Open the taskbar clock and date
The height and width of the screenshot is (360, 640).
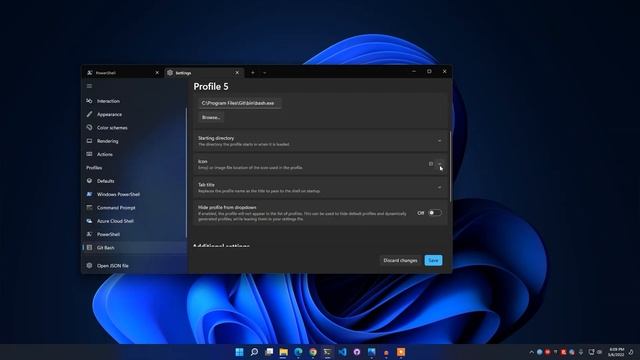[616, 352]
